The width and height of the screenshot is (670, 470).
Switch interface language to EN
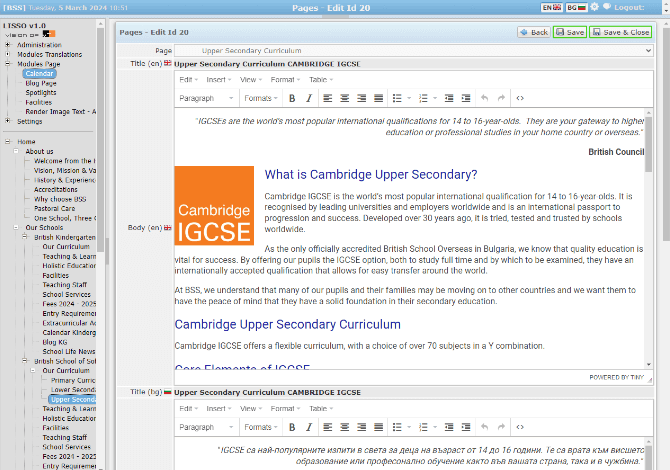coord(552,7)
